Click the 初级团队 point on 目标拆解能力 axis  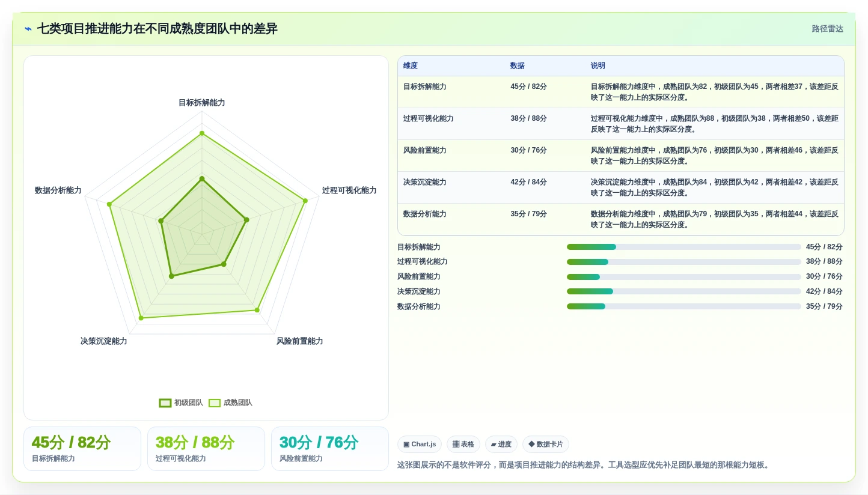point(202,178)
